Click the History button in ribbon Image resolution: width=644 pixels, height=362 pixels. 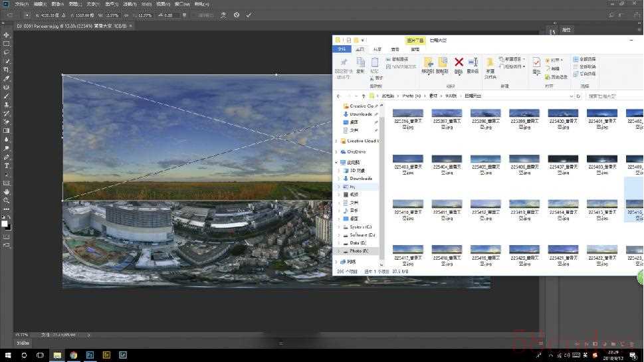point(556,77)
